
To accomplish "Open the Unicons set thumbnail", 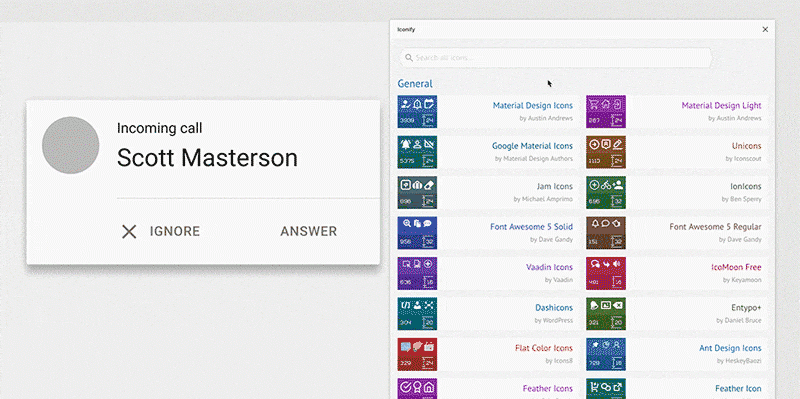I will (606, 152).
